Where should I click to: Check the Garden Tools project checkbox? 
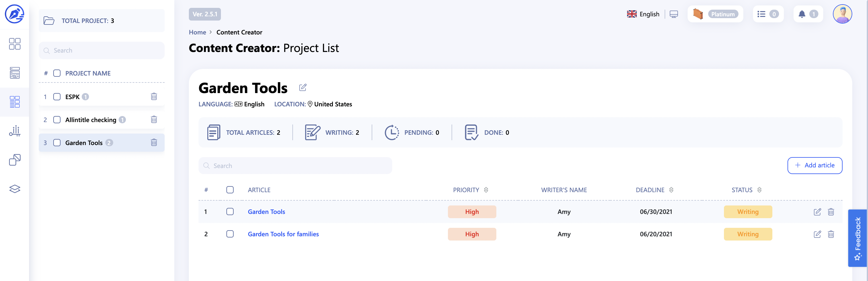pos(57,142)
